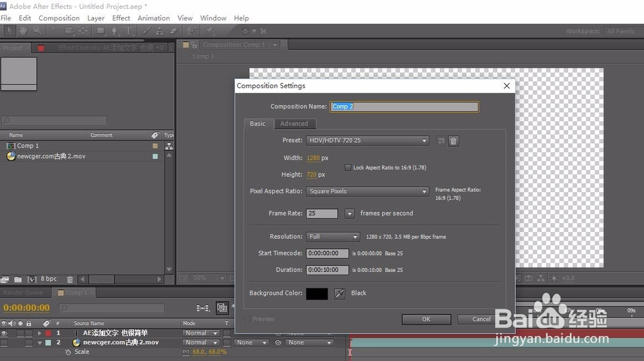
Task: Create new folder in Project panel
Action: 17,279
